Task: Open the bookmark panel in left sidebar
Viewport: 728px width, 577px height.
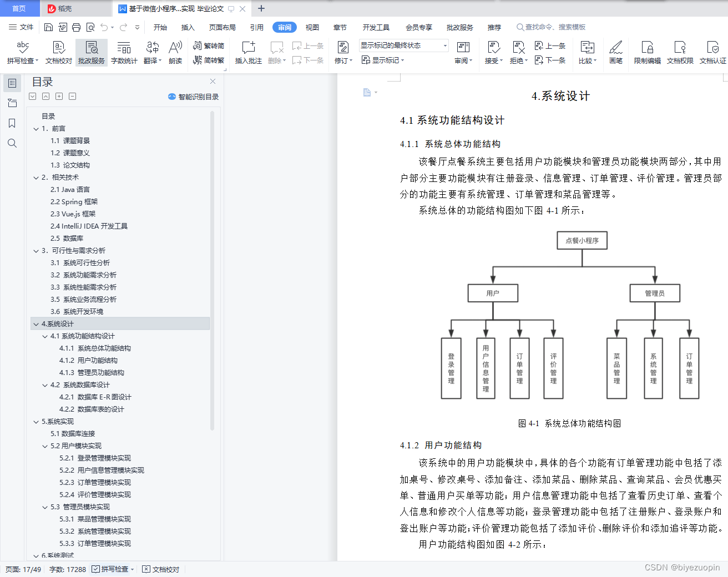Action: [12, 123]
